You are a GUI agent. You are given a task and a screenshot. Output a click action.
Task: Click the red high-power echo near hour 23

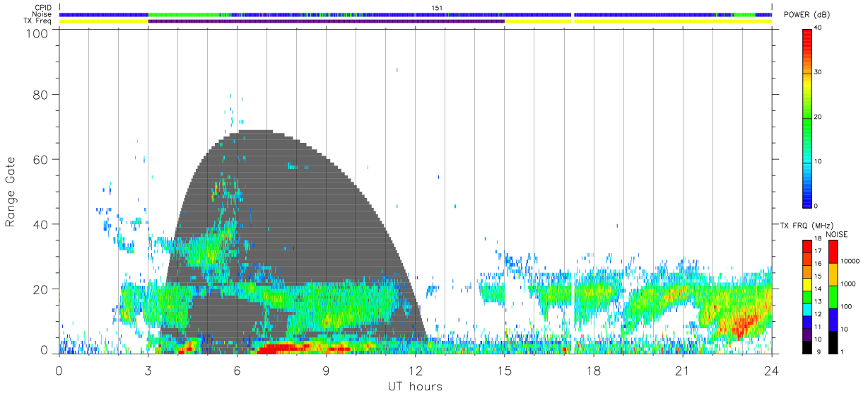(x=742, y=327)
